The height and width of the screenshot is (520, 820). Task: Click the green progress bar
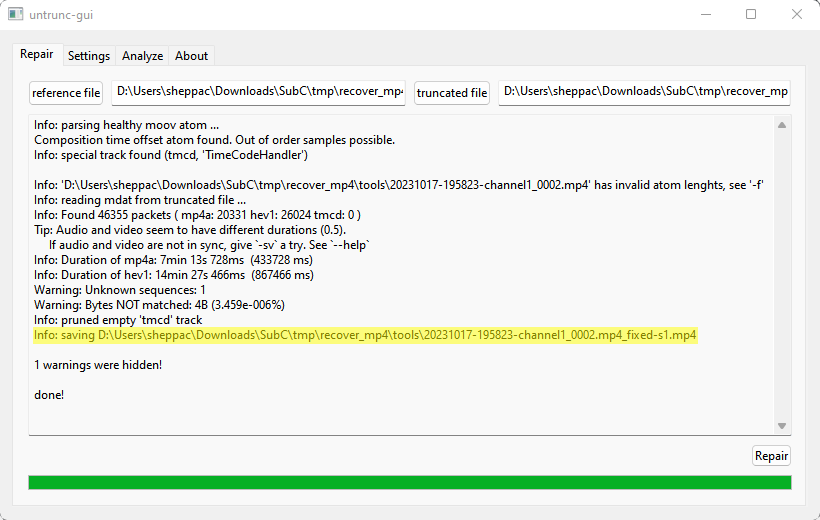coord(409,483)
